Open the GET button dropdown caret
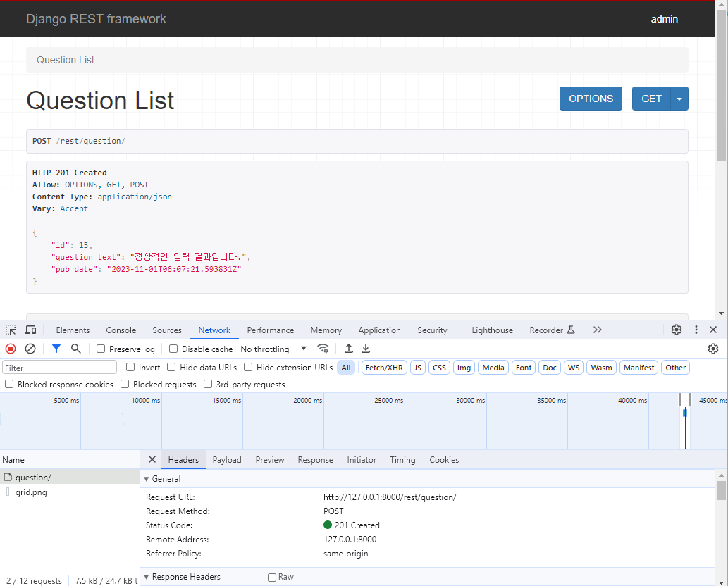The image size is (728, 586). [x=679, y=99]
